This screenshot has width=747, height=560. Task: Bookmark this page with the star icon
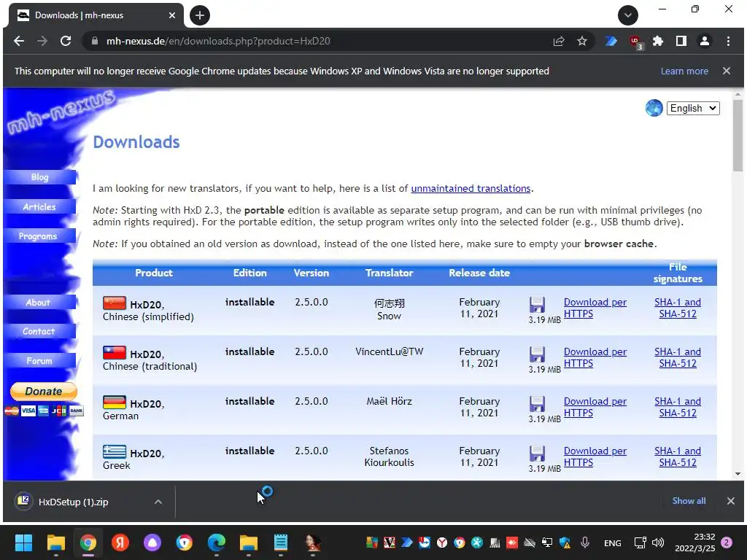(582, 41)
